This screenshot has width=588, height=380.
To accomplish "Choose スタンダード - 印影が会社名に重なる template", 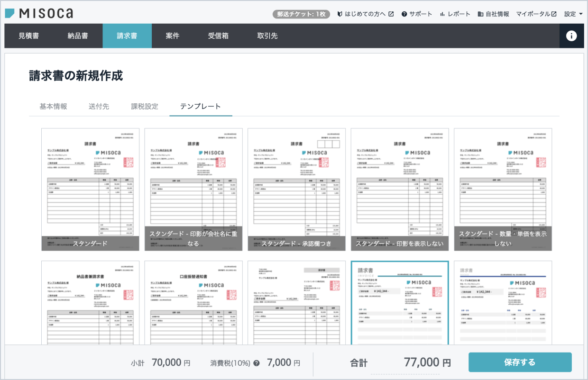I will pyautogui.click(x=193, y=190).
